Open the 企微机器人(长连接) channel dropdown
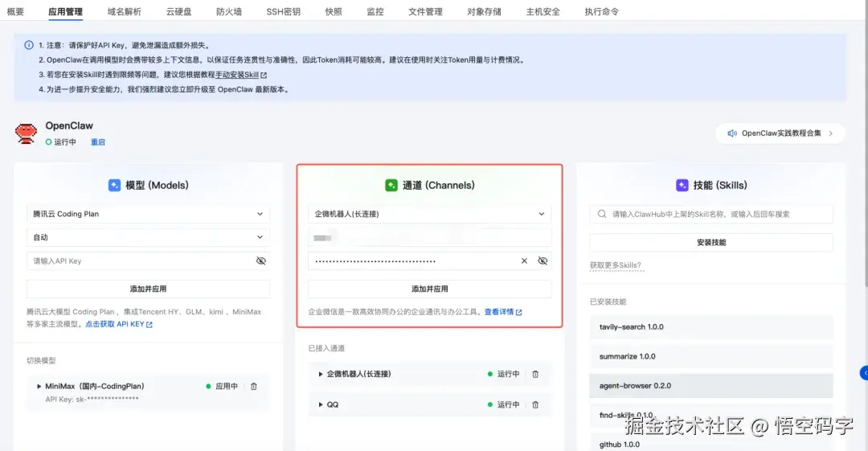Image resolution: width=868 pixels, height=451 pixels. coord(429,214)
